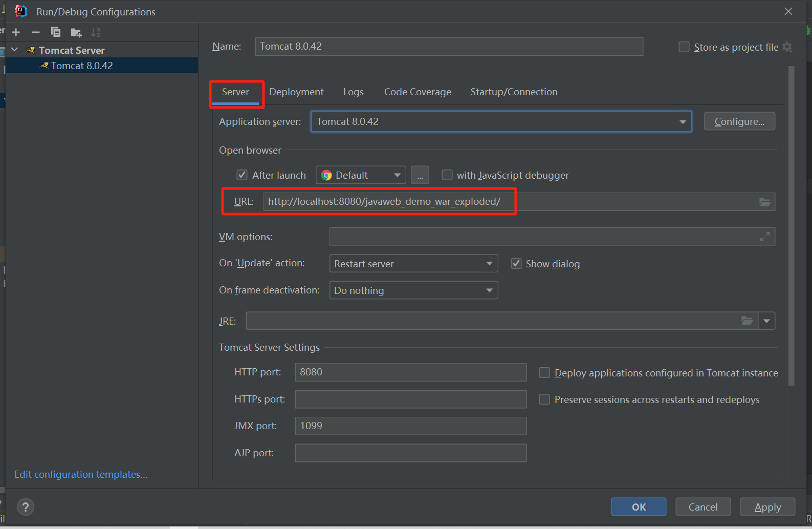This screenshot has width=812, height=529.
Task: Open the Logs tab
Action: [354, 92]
